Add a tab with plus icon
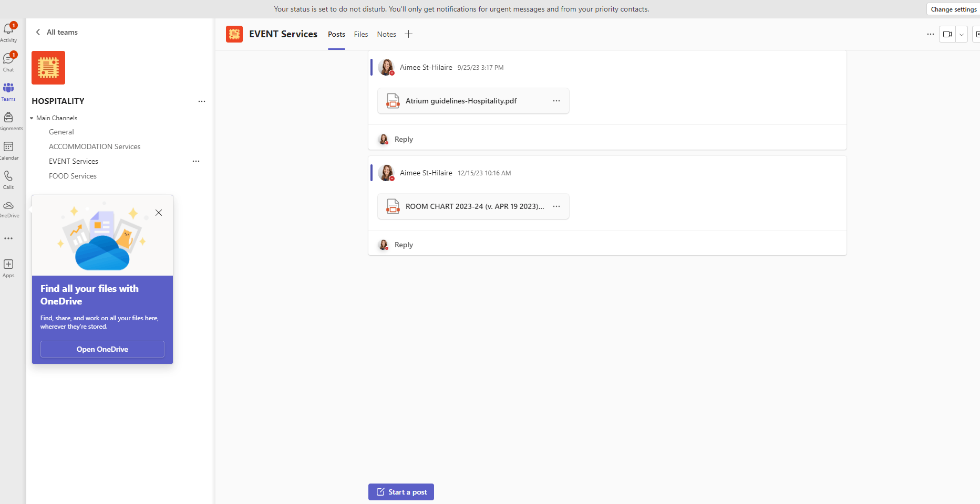Screen dimensions: 980x504 click(x=409, y=34)
